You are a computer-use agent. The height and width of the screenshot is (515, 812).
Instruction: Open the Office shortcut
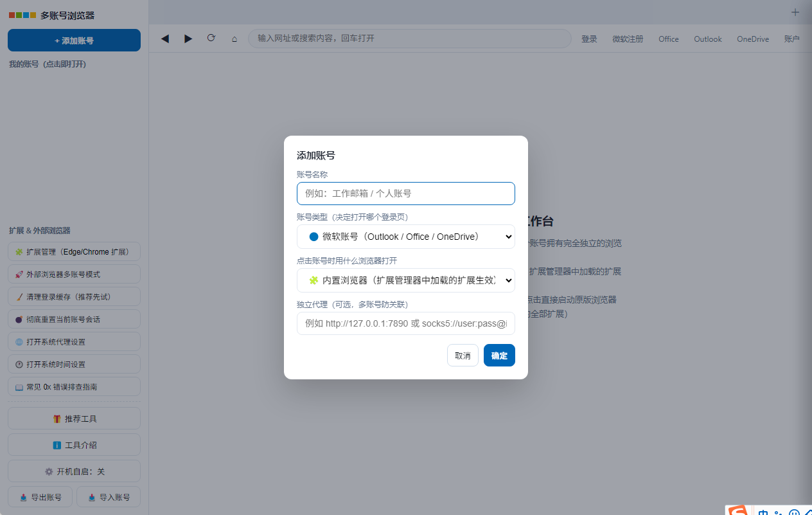coord(669,39)
